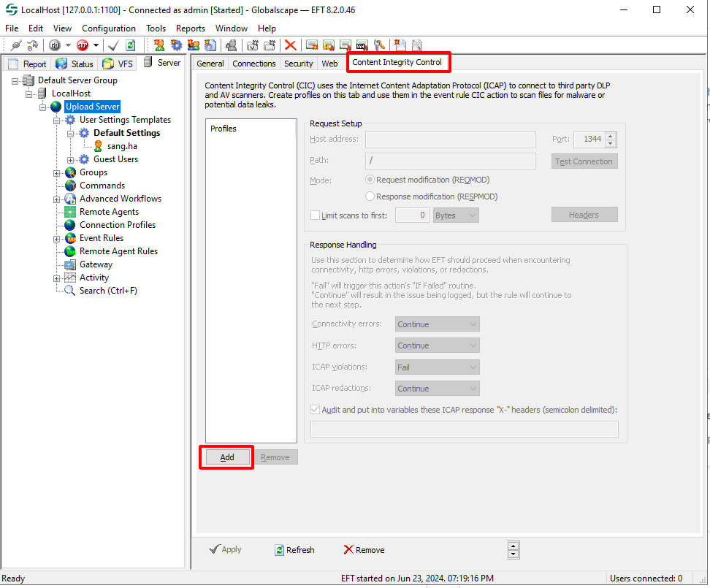710x588 pixels.
Task: Select Gateway in the tree
Action: (x=96, y=264)
